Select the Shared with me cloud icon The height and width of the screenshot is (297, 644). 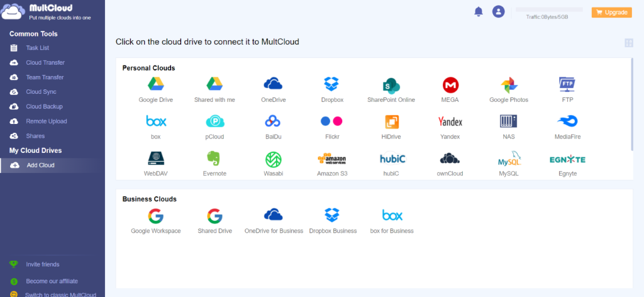[x=214, y=84]
